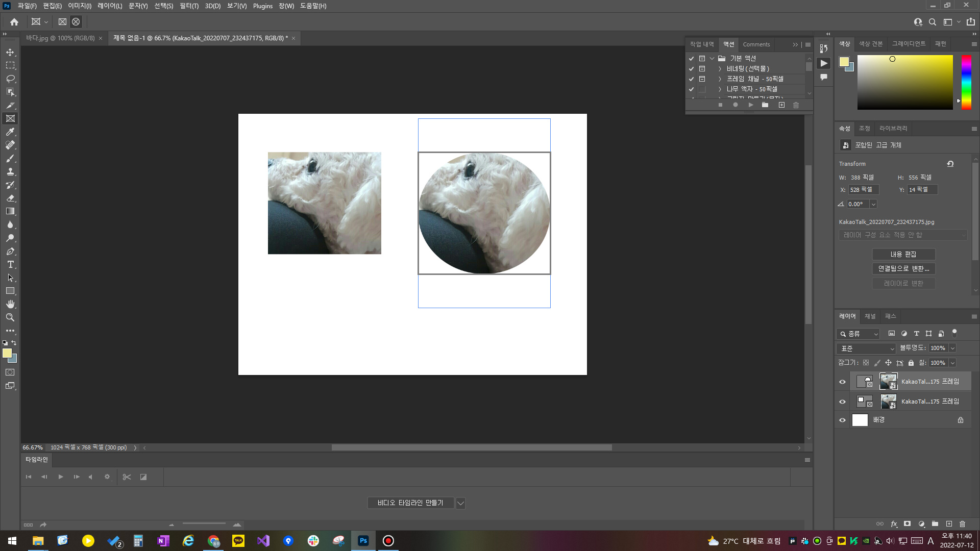The height and width of the screenshot is (551, 980).
Task: Select the Eyedropper tool
Action: coord(10,132)
